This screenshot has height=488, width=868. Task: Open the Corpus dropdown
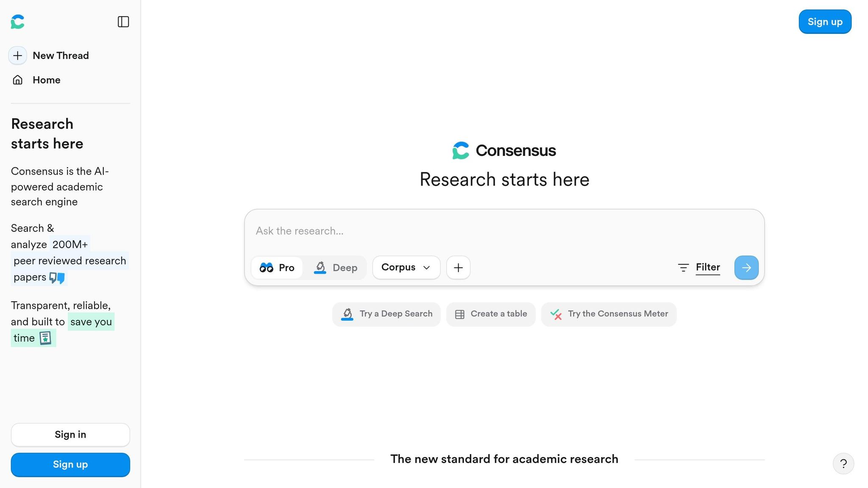coord(406,267)
